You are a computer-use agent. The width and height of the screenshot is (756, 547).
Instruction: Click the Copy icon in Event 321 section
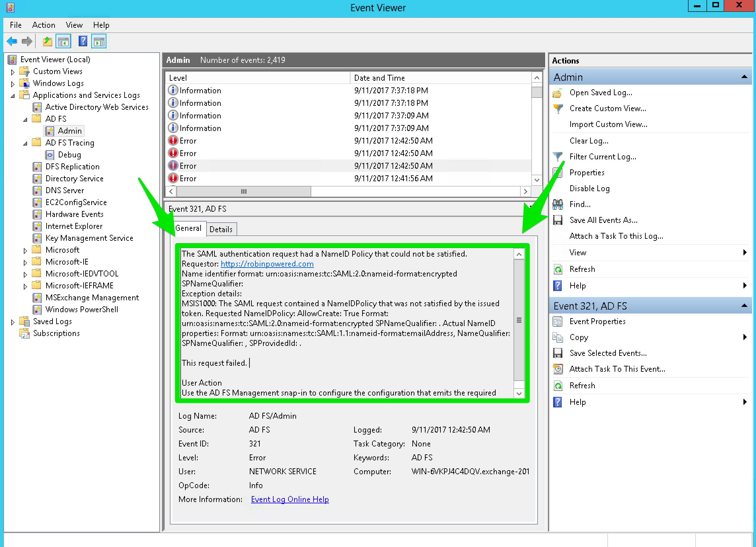point(558,337)
